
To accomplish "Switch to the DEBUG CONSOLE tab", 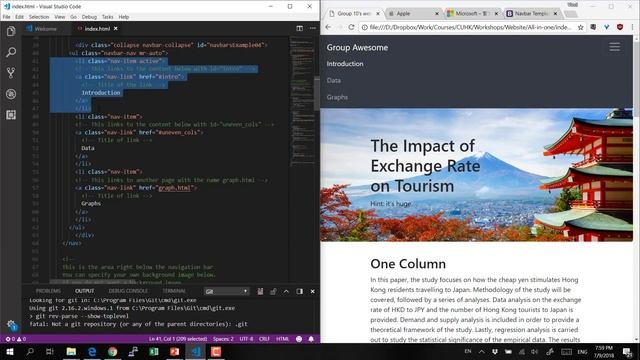I will tap(128, 291).
